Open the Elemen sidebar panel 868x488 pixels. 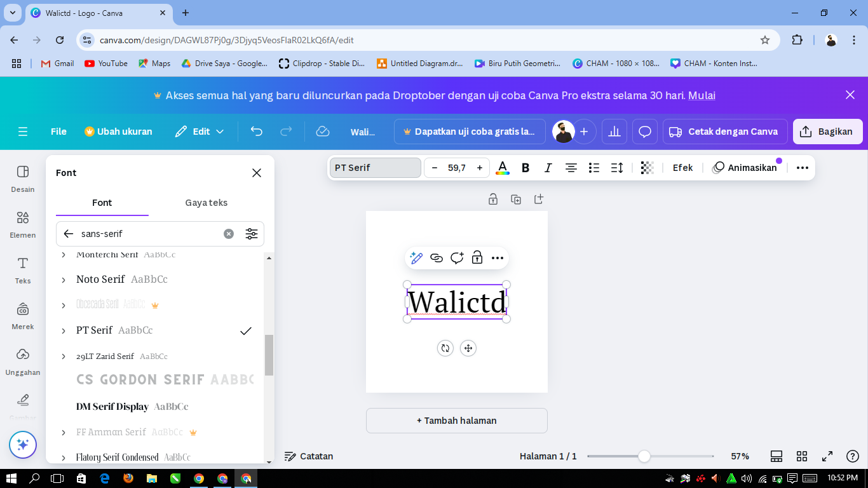click(23, 224)
